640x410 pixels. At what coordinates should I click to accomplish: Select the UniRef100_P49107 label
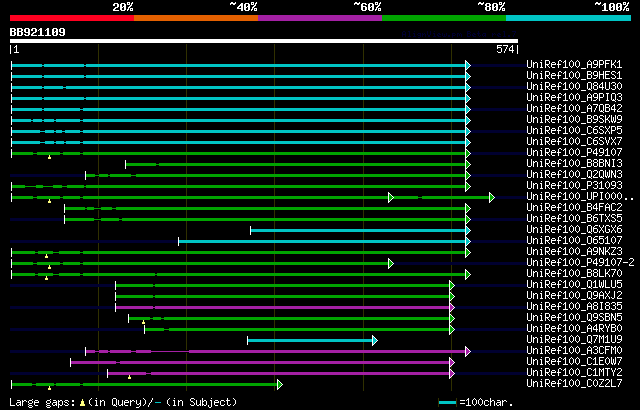(574, 153)
